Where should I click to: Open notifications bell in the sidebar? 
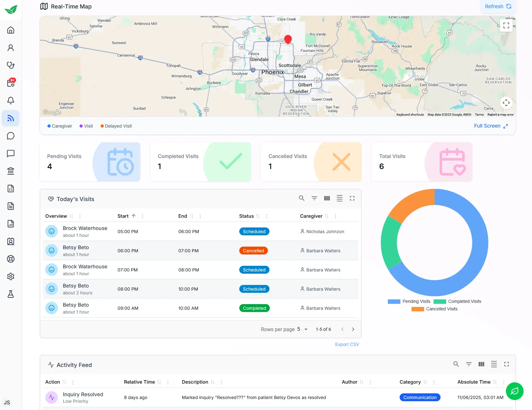coord(11,100)
